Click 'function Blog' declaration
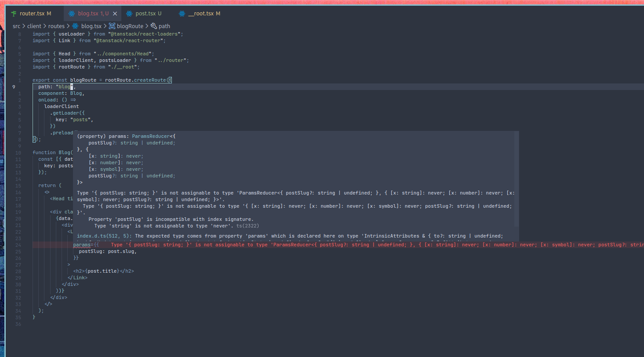The width and height of the screenshot is (644, 357). coord(51,153)
